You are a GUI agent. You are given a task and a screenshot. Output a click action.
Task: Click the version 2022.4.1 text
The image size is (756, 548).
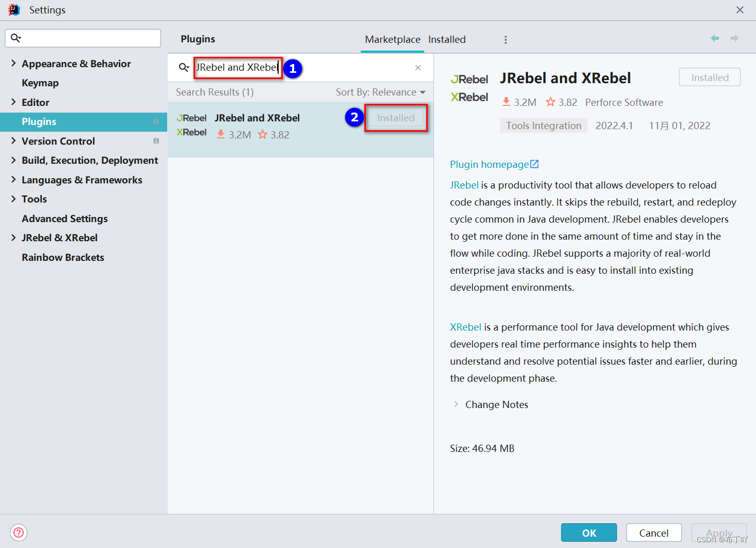click(614, 126)
